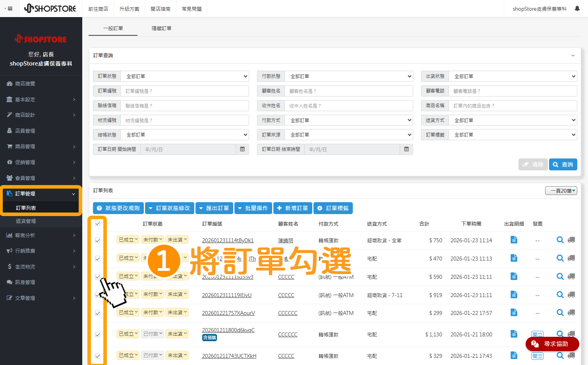
Task: Open 訂單標籤 settings with the gear button
Action: [x=333, y=208]
